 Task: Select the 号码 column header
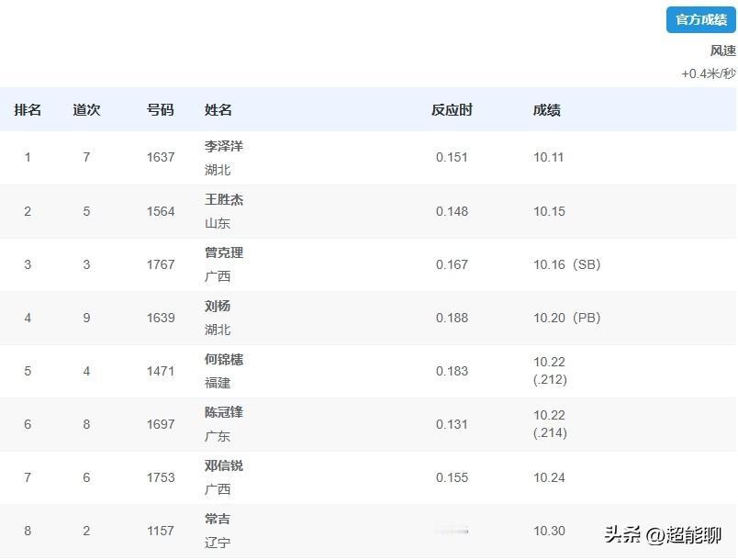[161, 110]
